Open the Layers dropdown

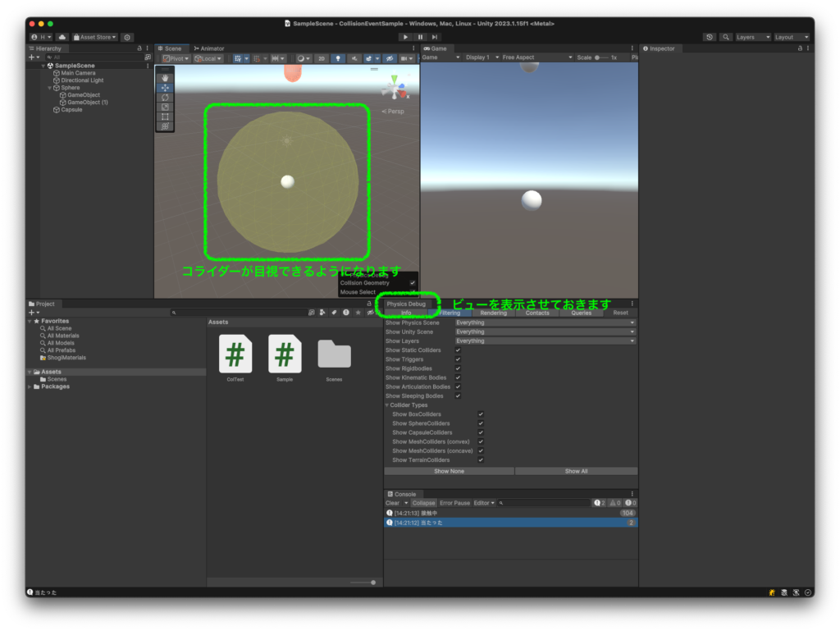753,37
